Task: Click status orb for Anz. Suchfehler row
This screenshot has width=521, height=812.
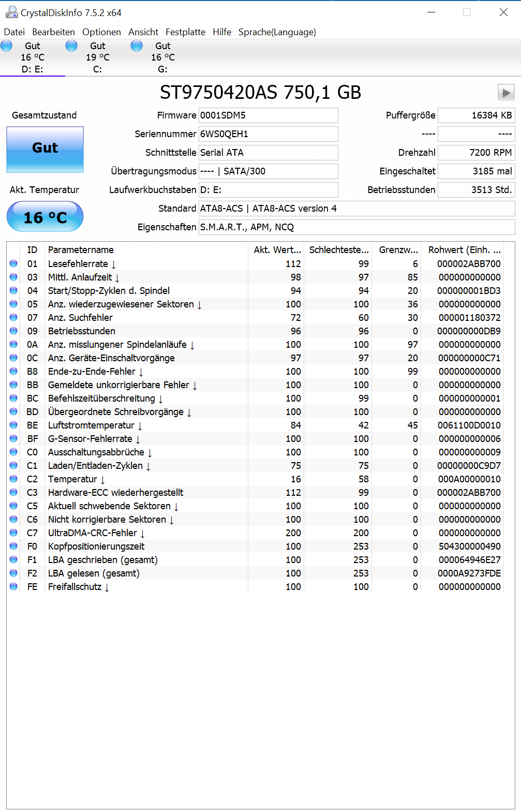Action: pos(13,318)
